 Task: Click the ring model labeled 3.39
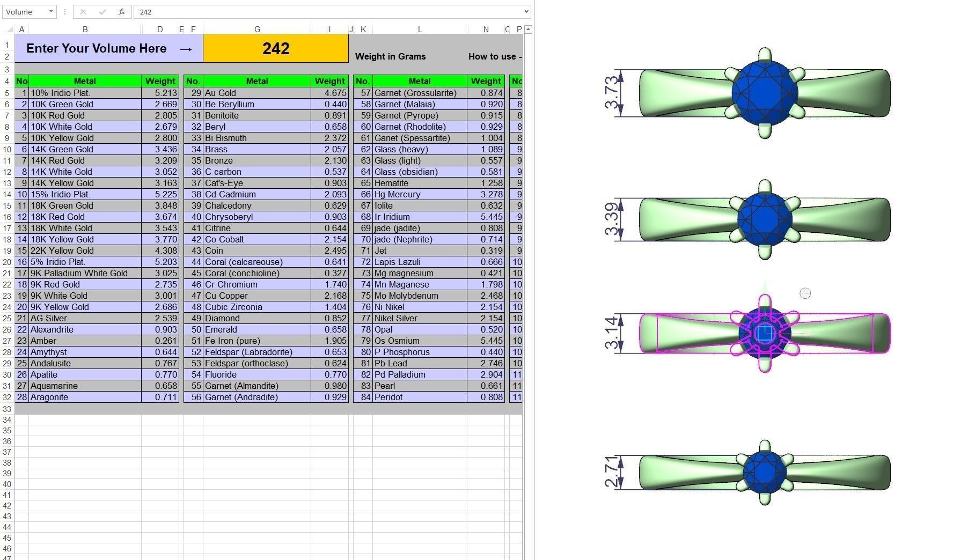tap(765, 219)
